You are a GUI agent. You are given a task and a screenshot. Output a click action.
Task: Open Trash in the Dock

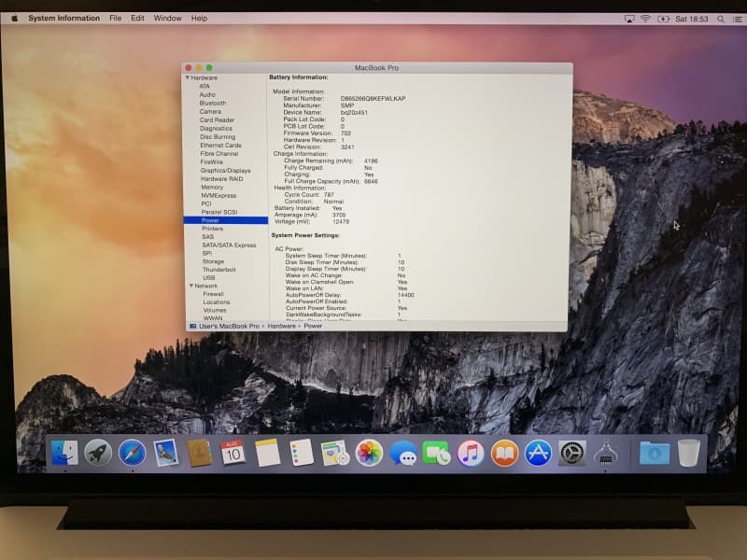pos(688,453)
